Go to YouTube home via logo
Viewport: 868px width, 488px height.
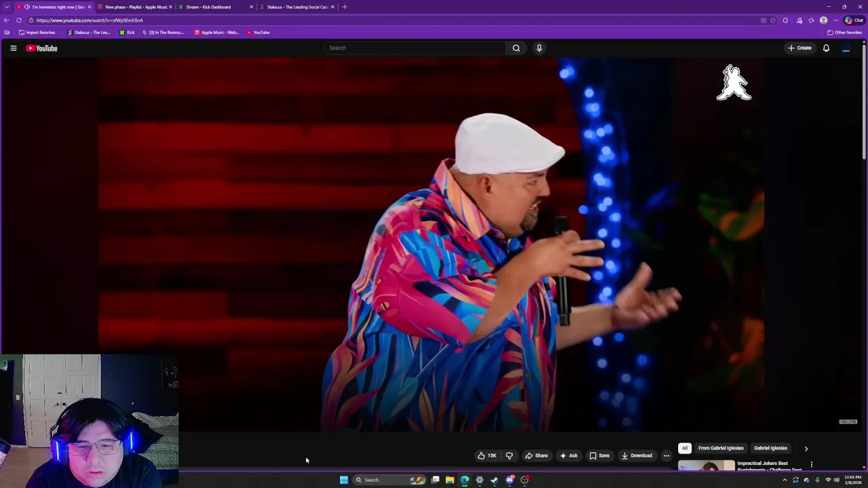tap(41, 48)
